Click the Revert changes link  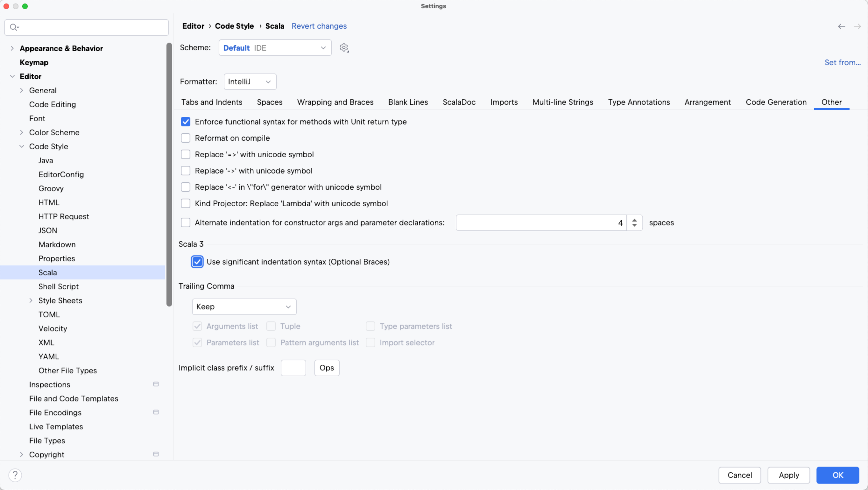coord(319,26)
